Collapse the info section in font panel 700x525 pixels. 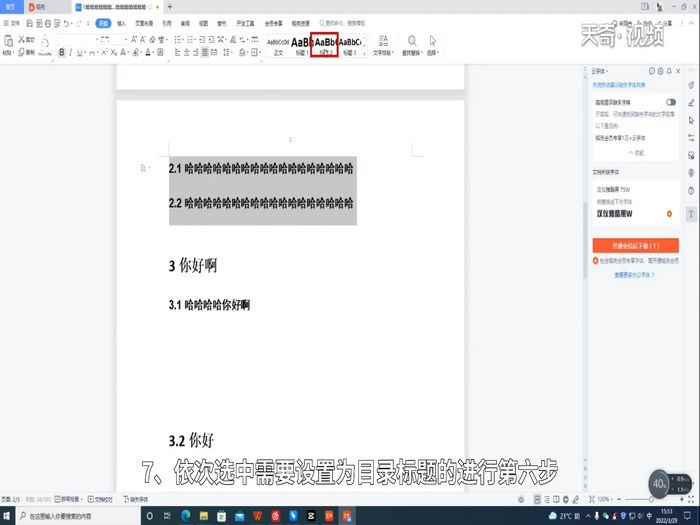[x=636, y=153]
